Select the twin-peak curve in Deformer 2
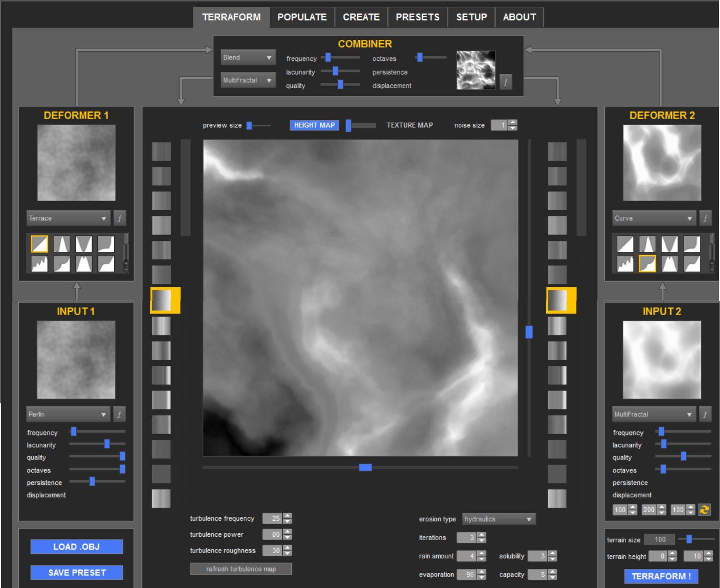This screenshot has width=720, height=588. tap(670, 264)
